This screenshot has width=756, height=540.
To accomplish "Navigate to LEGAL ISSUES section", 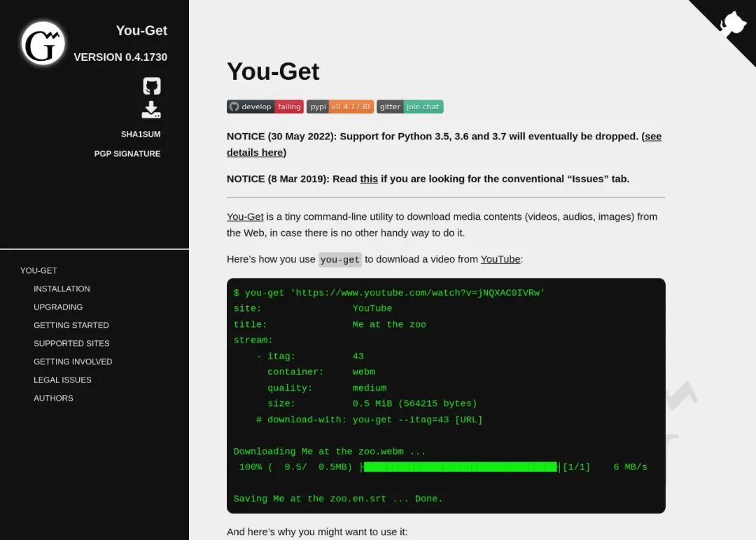I will pyautogui.click(x=63, y=380).
